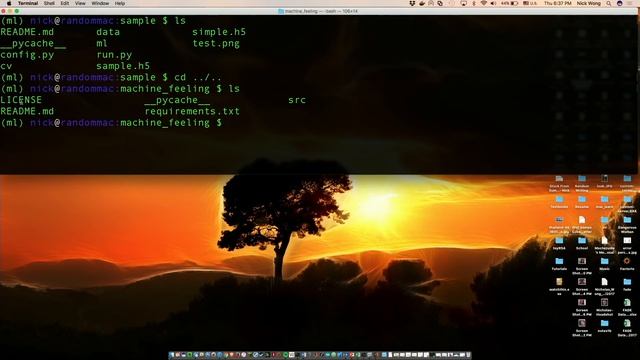Click the src directory entry

tap(297, 100)
